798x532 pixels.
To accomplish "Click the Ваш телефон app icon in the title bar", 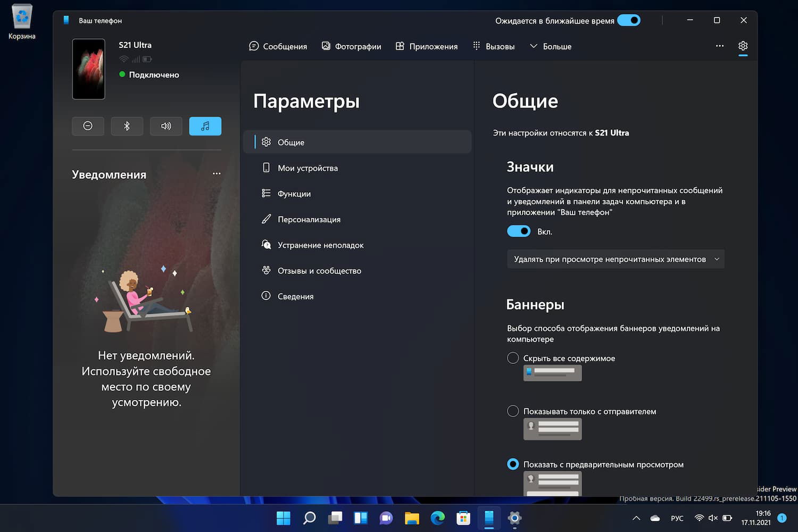I will click(66, 20).
